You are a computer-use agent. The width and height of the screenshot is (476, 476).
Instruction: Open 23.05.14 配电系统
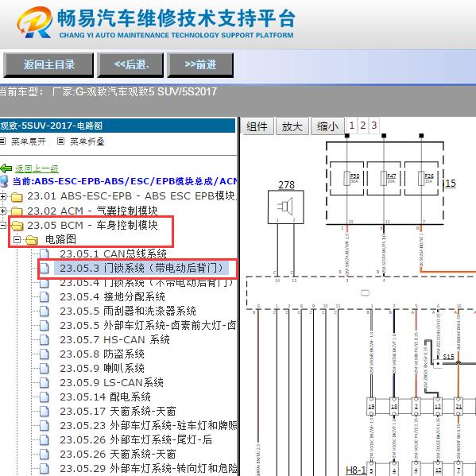point(105,397)
